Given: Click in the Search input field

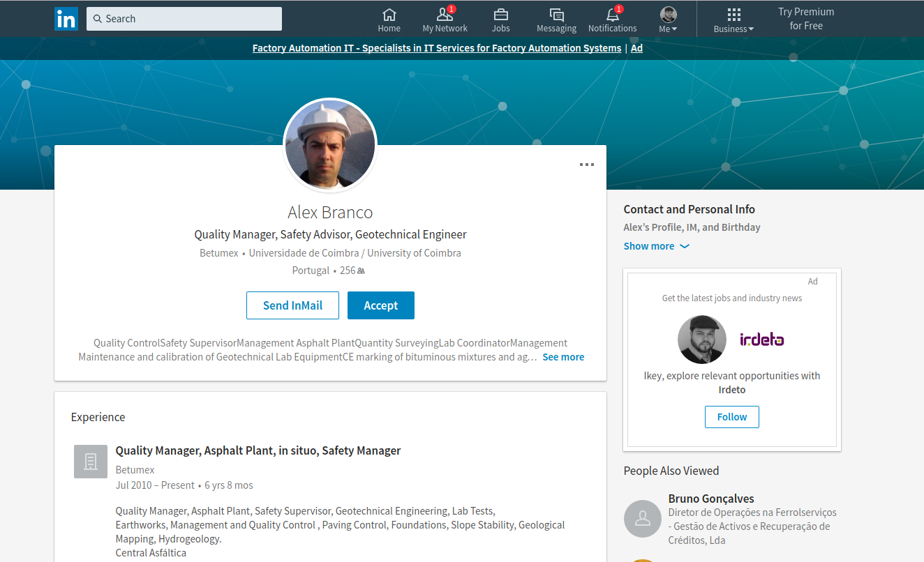Looking at the screenshot, I should (x=184, y=19).
